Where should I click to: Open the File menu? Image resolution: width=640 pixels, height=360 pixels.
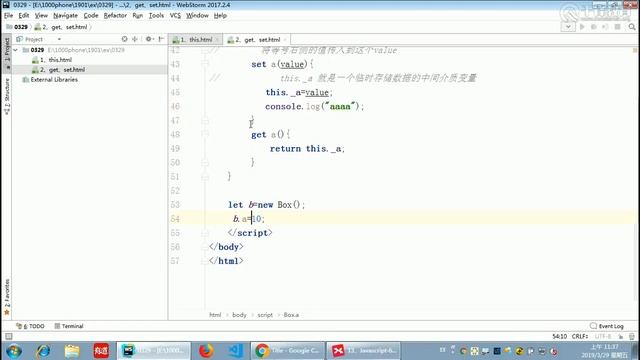coord(9,16)
